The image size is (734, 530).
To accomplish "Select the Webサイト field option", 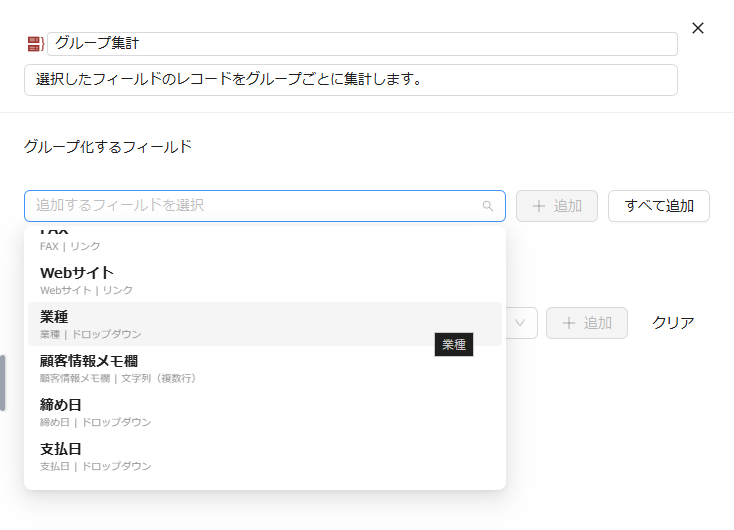I will pyautogui.click(x=264, y=280).
